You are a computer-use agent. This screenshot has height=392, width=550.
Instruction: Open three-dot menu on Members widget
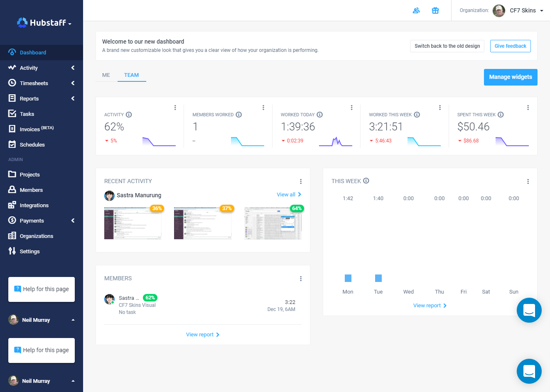301,279
